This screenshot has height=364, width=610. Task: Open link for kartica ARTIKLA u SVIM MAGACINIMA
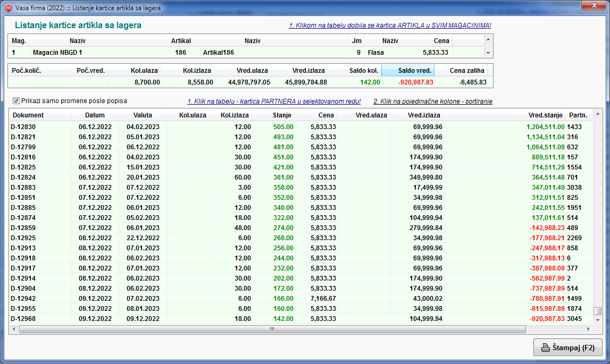pyautogui.click(x=390, y=26)
